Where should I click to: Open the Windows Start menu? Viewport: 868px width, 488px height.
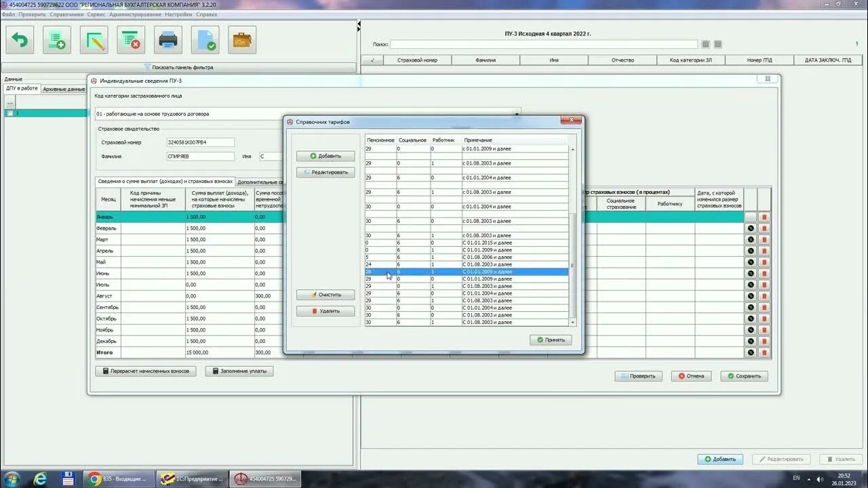point(12,479)
